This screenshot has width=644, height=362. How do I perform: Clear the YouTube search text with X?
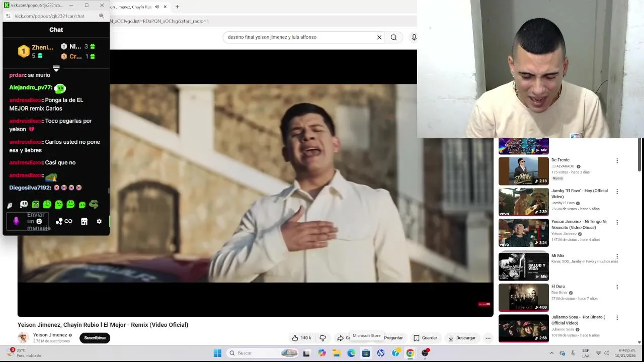[379, 37]
